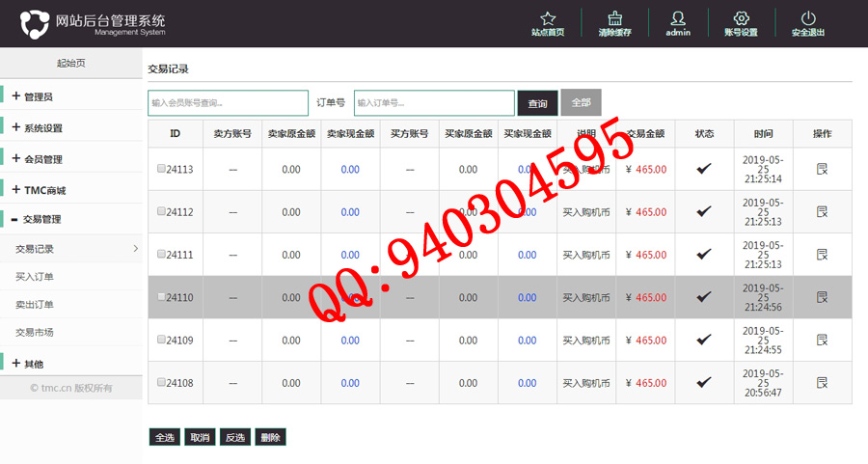Tick the checkbox for record 24113

point(161,169)
